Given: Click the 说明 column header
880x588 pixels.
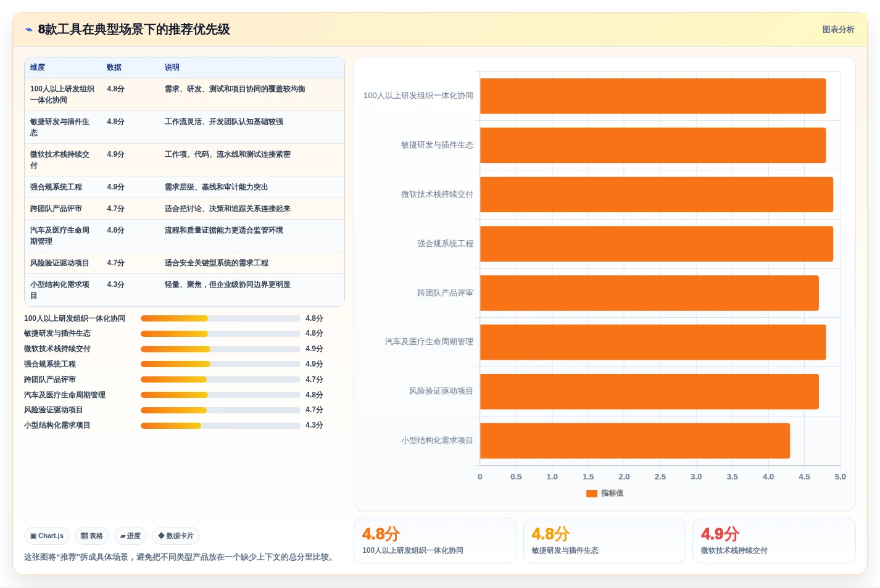Looking at the screenshot, I should pos(172,67).
